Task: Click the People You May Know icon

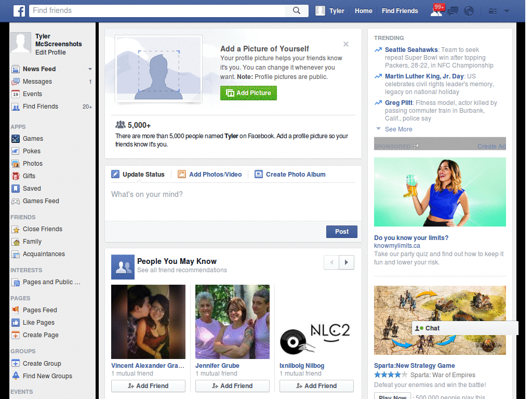Action: point(123,267)
